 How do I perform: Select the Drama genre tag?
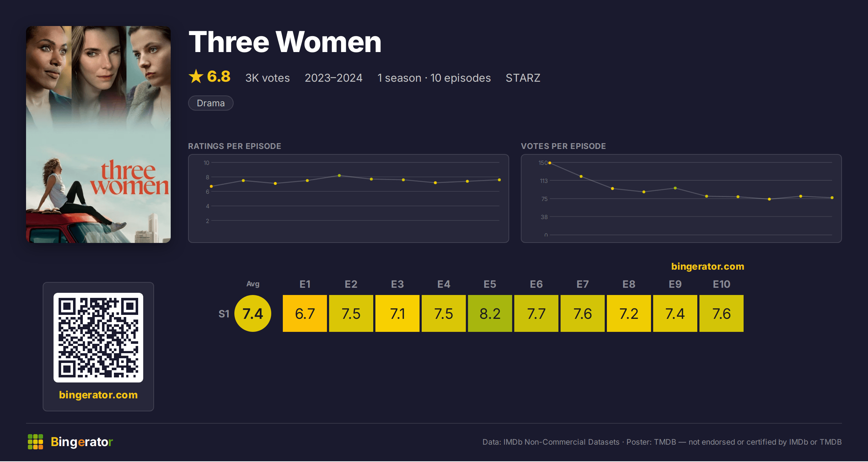211,103
